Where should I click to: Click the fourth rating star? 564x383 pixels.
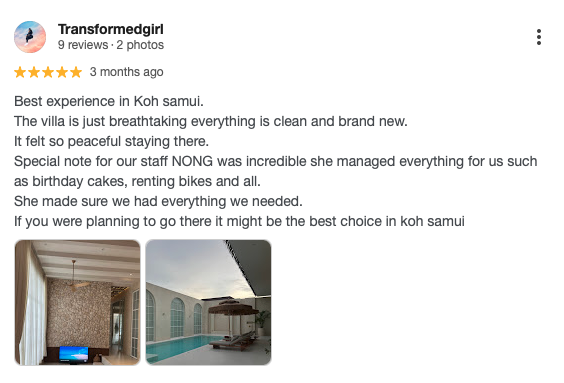62,72
